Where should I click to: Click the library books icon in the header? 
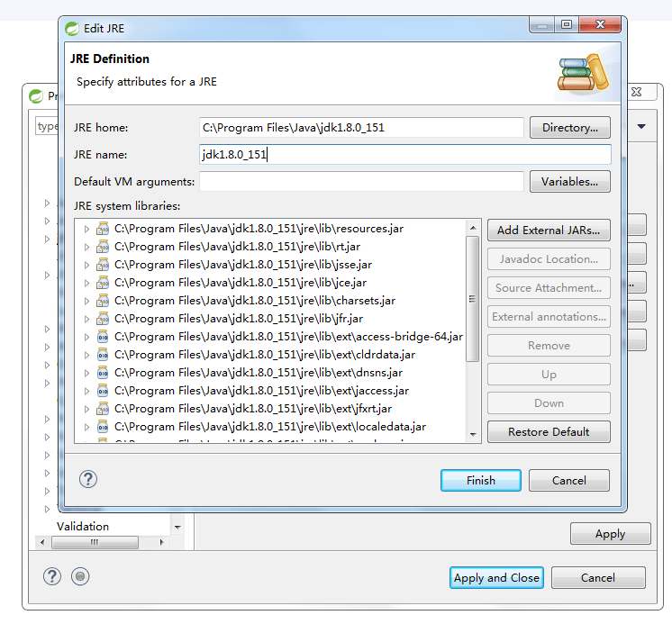(x=584, y=73)
